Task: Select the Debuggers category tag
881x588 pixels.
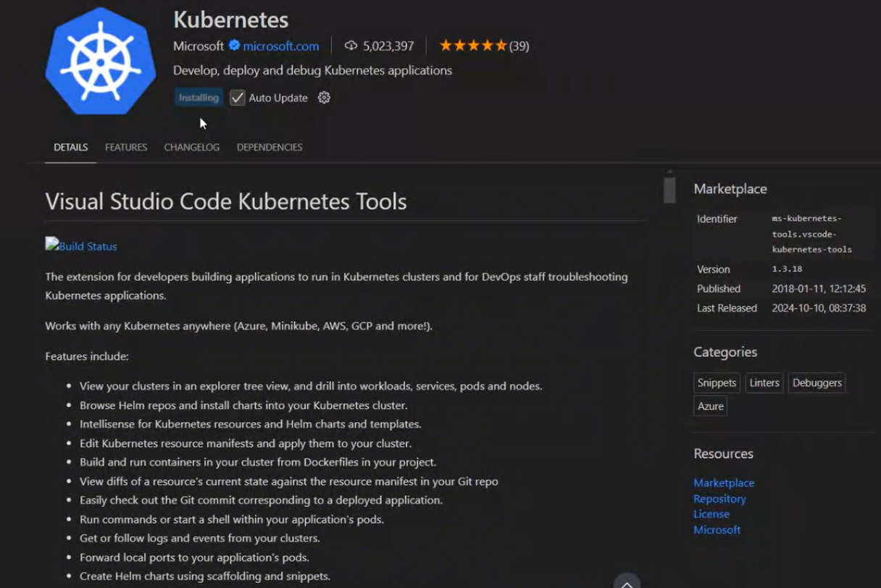Action: [817, 382]
